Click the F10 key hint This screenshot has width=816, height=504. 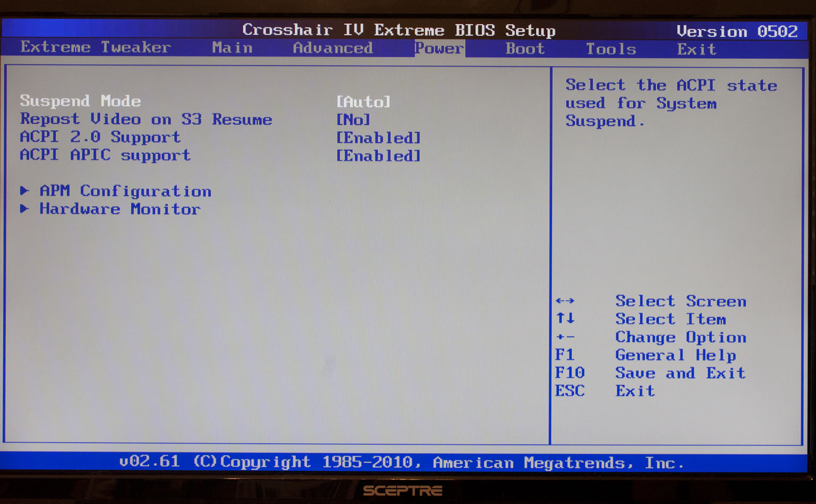pyautogui.click(x=569, y=373)
